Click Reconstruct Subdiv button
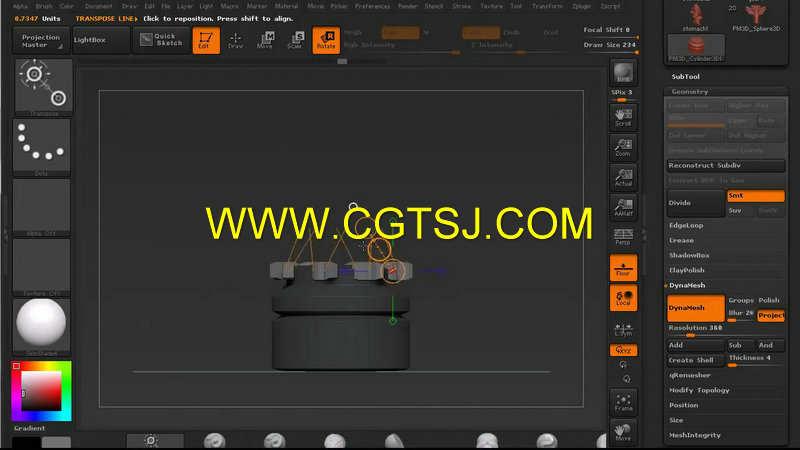The width and height of the screenshot is (800, 450). 726,166
